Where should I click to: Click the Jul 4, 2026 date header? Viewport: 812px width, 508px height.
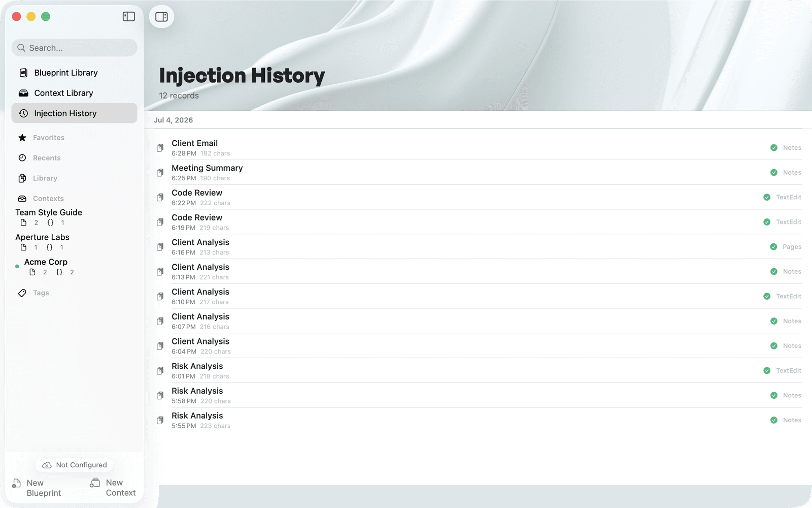tap(174, 120)
